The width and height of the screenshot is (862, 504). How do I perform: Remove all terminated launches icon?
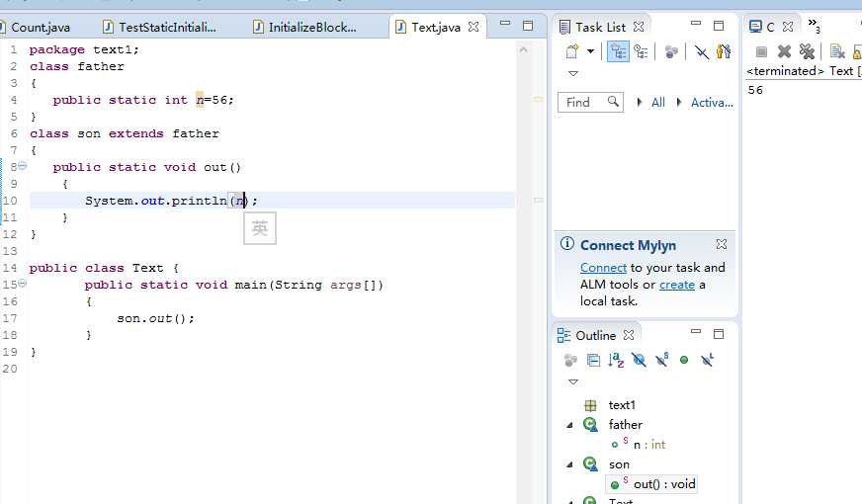(x=807, y=51)
